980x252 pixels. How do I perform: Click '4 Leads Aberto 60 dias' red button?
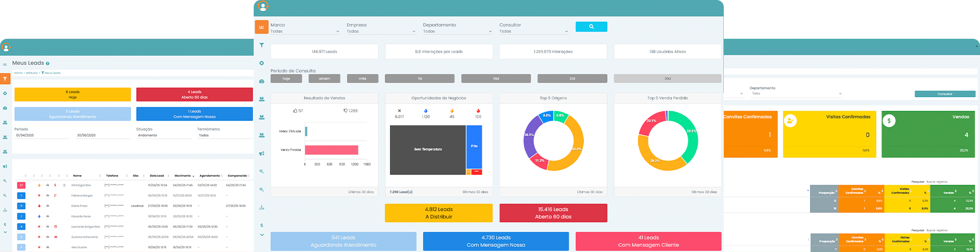[x=194, y=94]
